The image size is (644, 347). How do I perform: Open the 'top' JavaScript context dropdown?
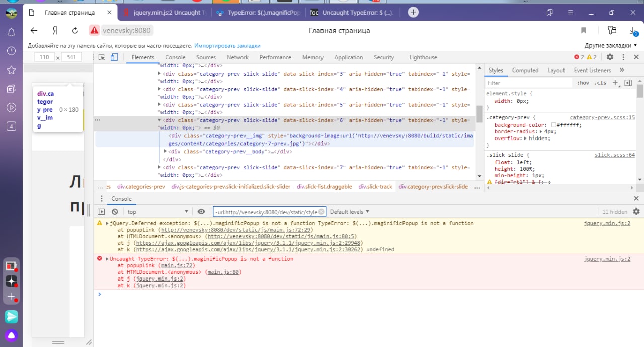157,212
